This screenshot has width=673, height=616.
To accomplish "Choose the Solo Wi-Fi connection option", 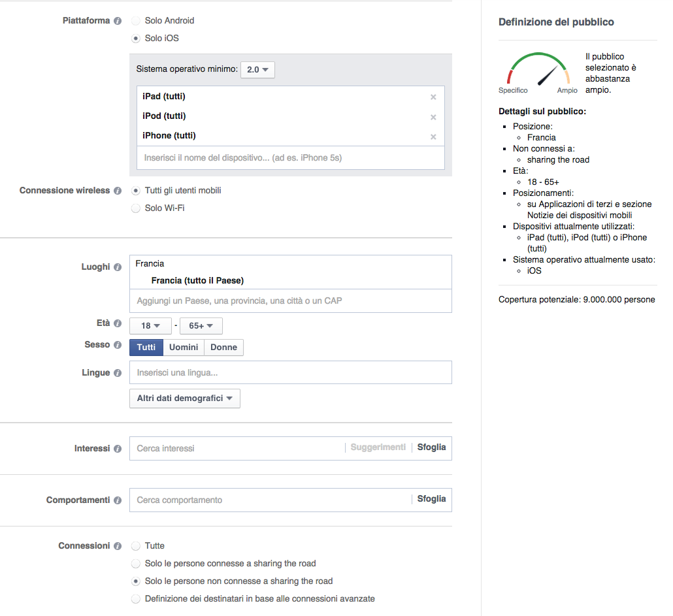I will coord(136,208).
